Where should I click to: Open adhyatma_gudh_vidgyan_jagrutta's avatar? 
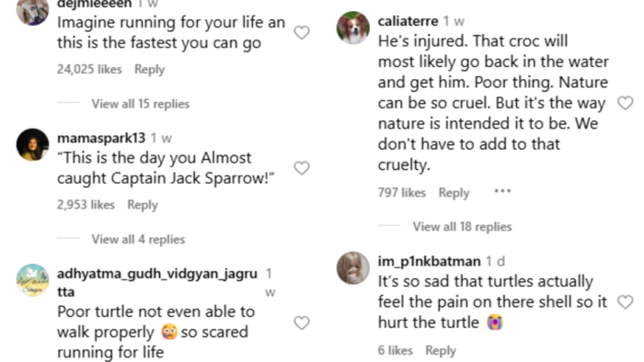tap(32, 280)
